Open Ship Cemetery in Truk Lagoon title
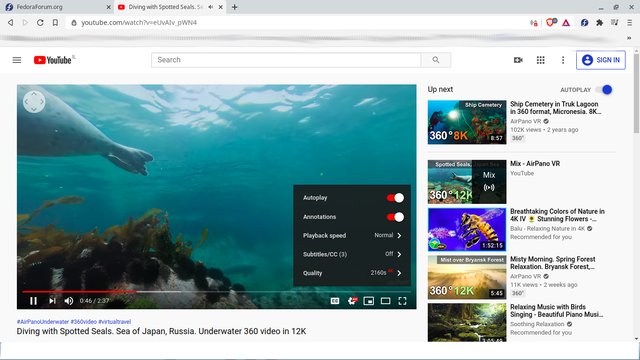 pos(556,108)
